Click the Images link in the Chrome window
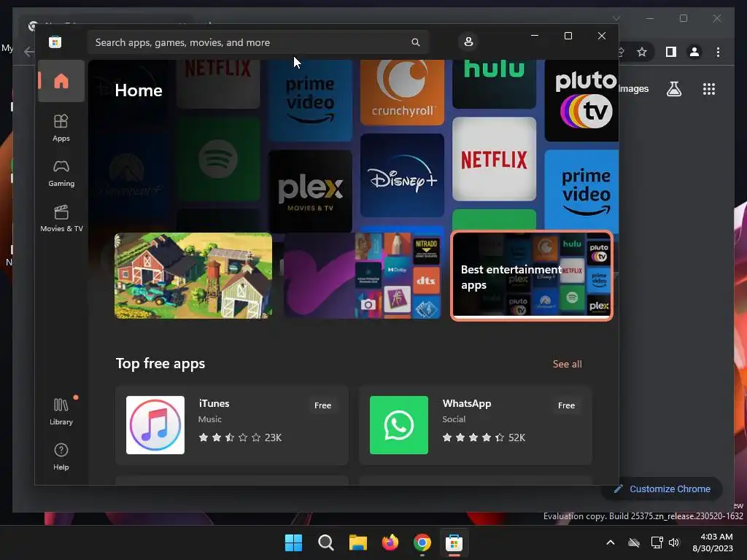The width and height of the screenshot is (747, 560). point(634,88)
